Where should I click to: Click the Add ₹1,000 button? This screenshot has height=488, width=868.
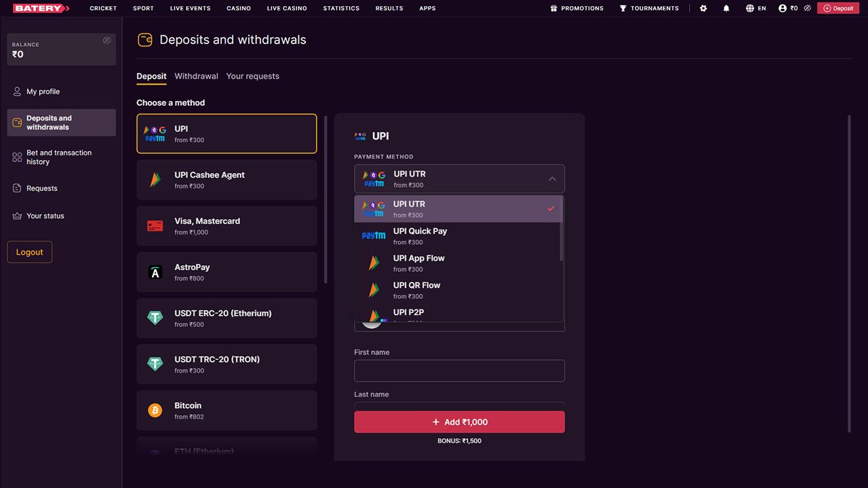pyautogui.click(x=459, y=422)
